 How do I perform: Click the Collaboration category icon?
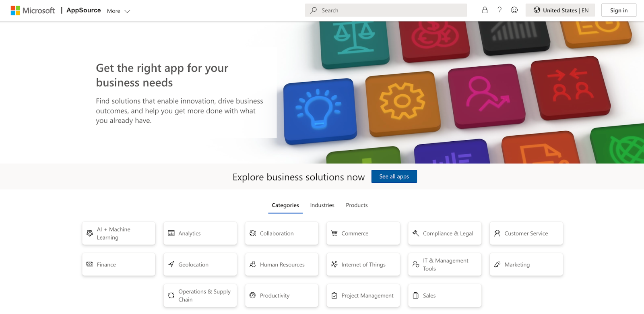click(253, 233)
